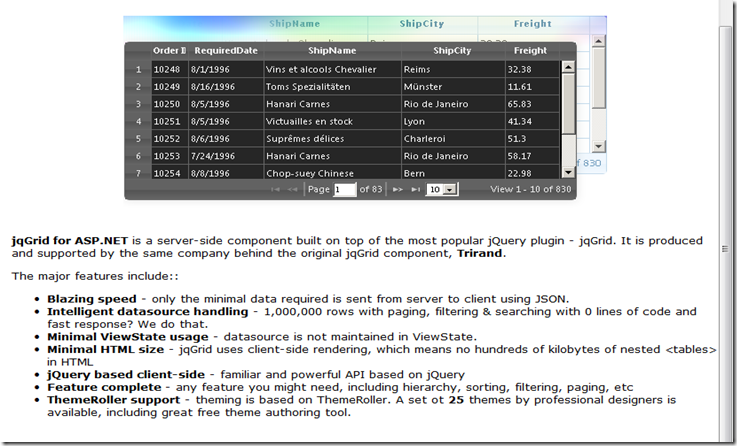Select order 10250 cell
The image size is (737, 446).
[x=170, y=104]
